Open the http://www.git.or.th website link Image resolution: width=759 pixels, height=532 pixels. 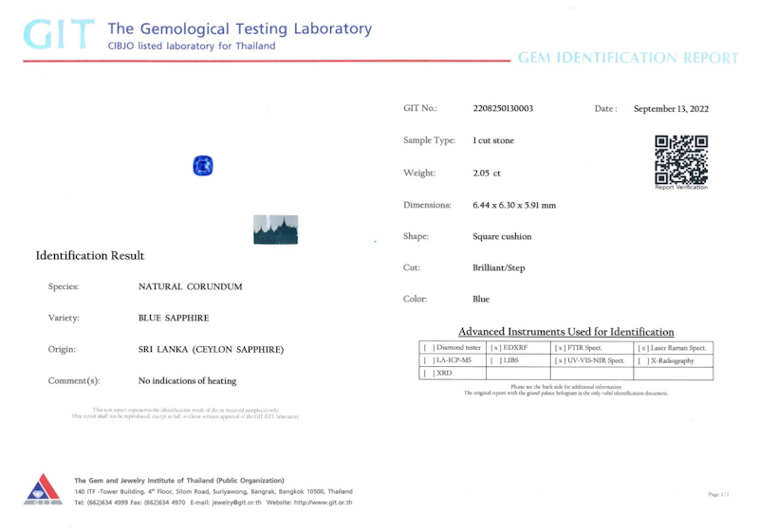[323, 503]
